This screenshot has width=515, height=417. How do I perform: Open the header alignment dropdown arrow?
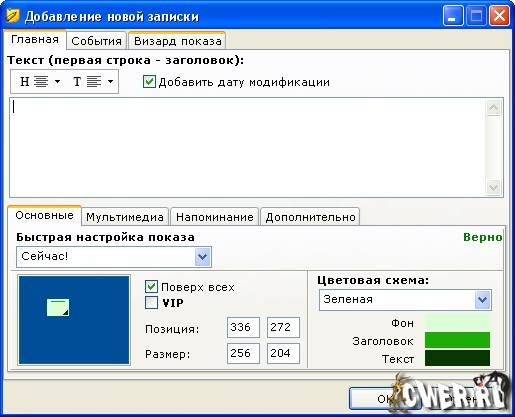(57, 81)
